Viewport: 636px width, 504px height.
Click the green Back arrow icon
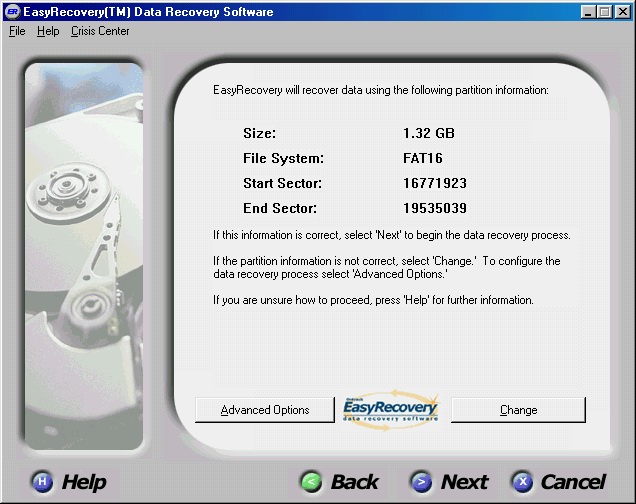[x=313, y=482]
